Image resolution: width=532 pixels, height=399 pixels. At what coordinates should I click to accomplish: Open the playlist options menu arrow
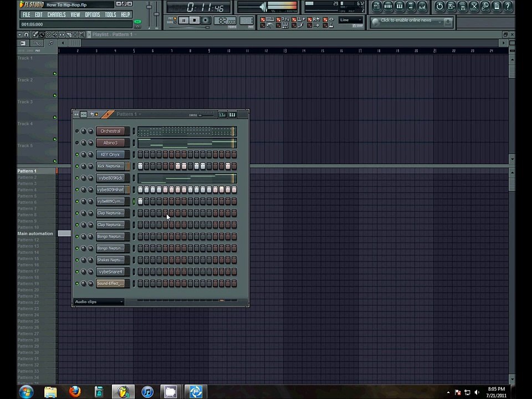pyautogui.click(x=20, y=34)
